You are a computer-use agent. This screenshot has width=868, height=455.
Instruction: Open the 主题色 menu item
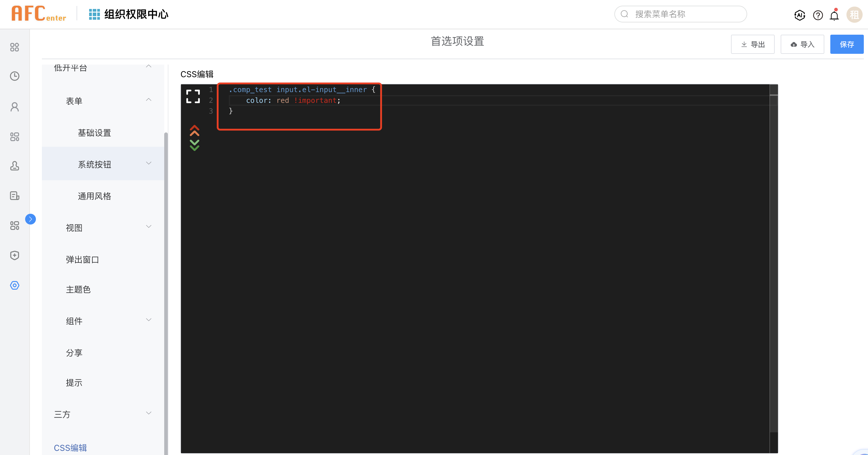78,289
